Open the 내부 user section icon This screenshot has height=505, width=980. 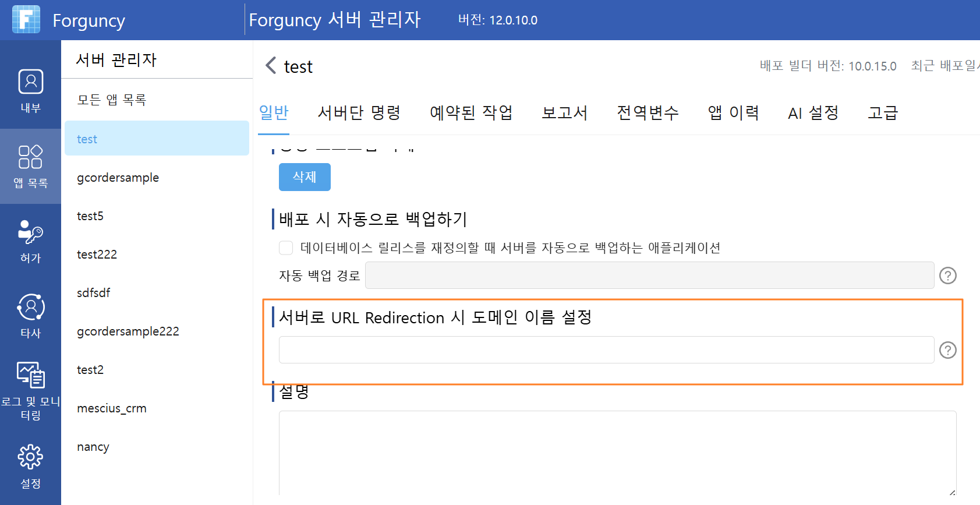point(30,82)
